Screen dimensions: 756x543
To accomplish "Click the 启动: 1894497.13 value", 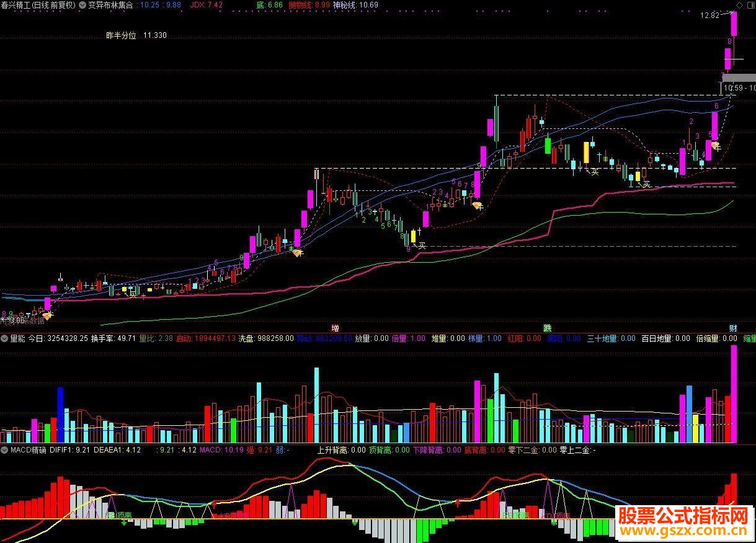I will tap(206, 338).
